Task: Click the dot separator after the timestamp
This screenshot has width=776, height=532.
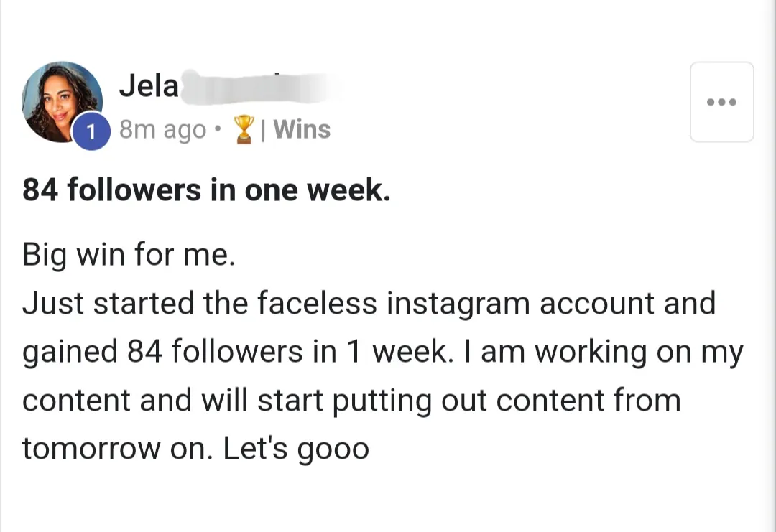Action: pyautogui.click(x=217, y=131)
